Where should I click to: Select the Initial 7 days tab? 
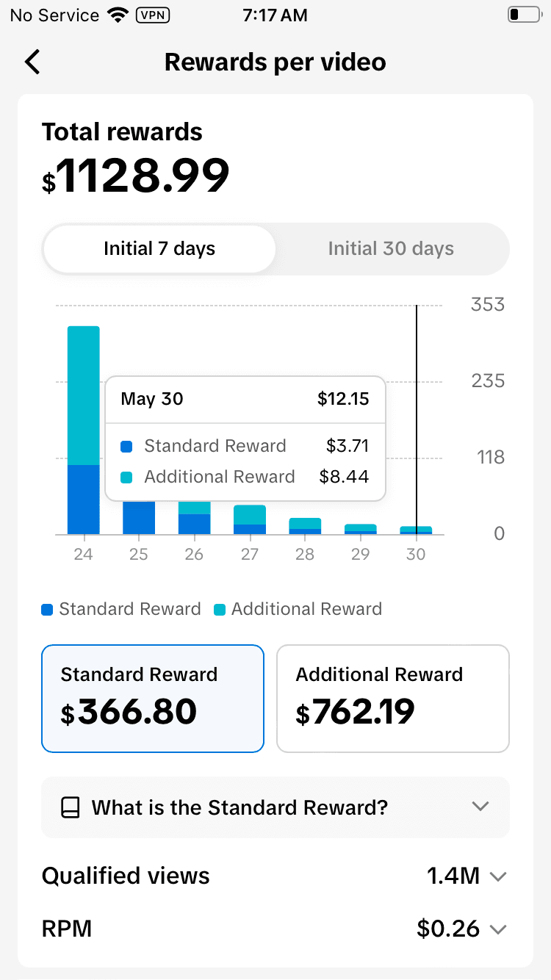[x=159, y=249]
